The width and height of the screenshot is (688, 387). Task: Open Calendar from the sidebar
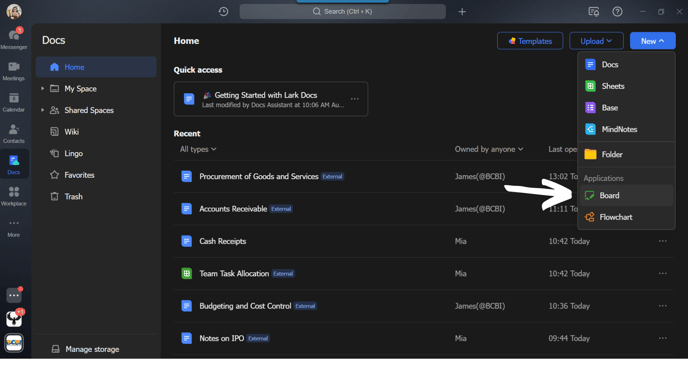(x=14, y=102)
